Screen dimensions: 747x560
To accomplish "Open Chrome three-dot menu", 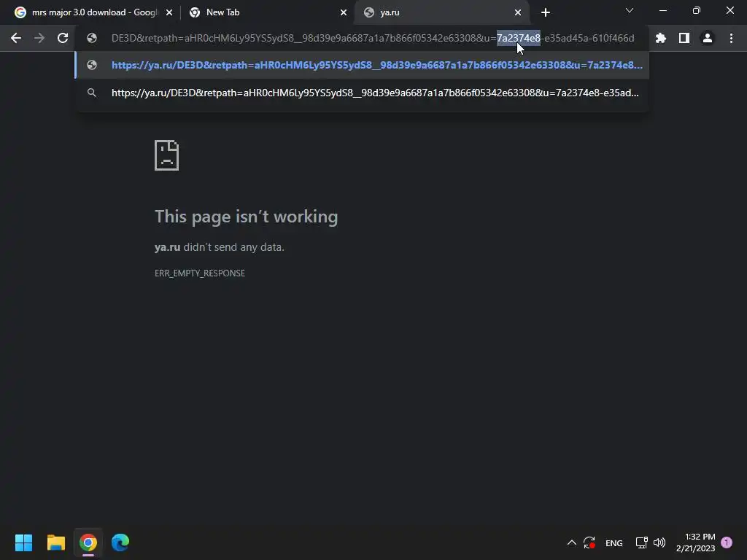I will click(731, 38).
